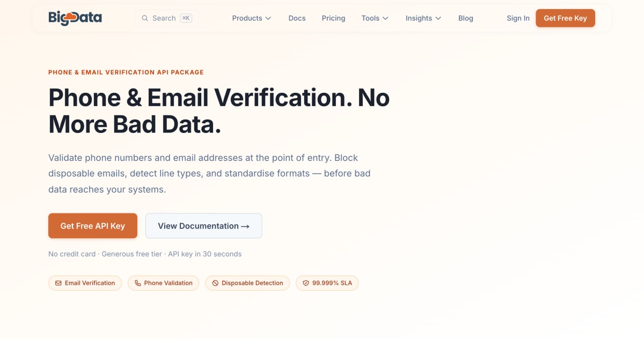Click the BigData cloud logo
Screen dimensions: 644x362
point(75,18)
